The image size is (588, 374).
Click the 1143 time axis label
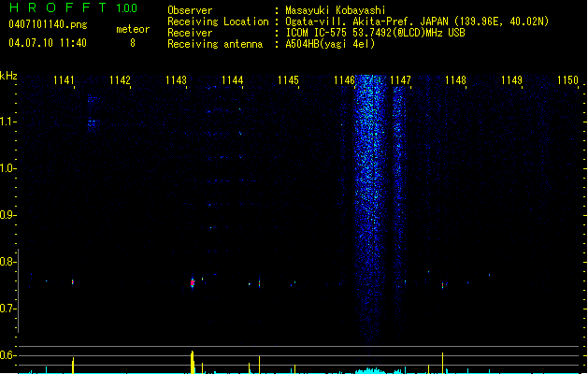pyautogui.click(x=176, y=80)
